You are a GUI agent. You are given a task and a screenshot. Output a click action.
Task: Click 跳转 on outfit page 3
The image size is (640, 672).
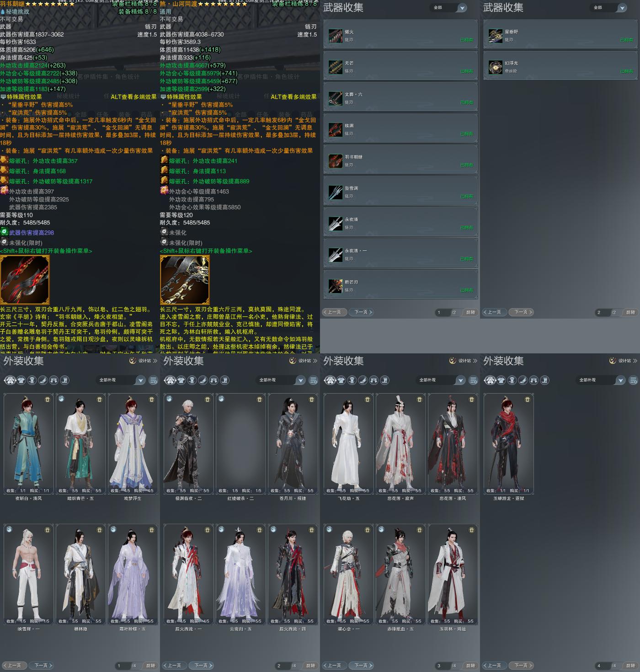pos(471,666)
